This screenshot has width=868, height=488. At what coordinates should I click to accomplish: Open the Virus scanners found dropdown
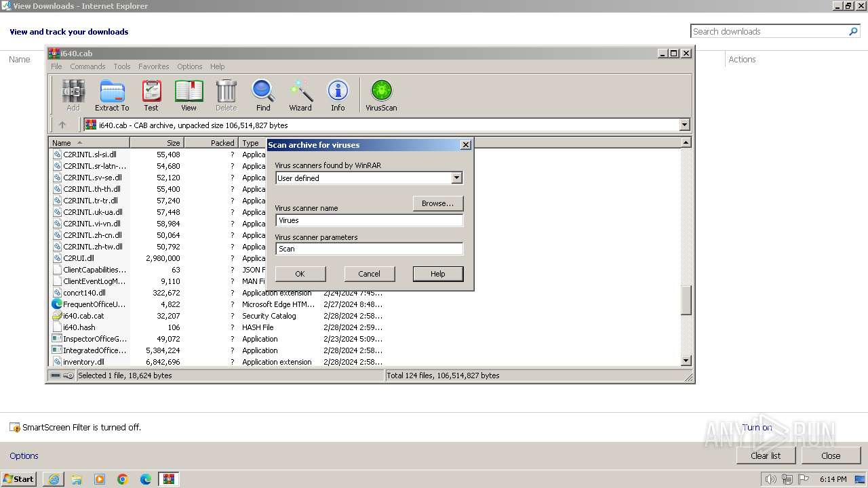456,178
